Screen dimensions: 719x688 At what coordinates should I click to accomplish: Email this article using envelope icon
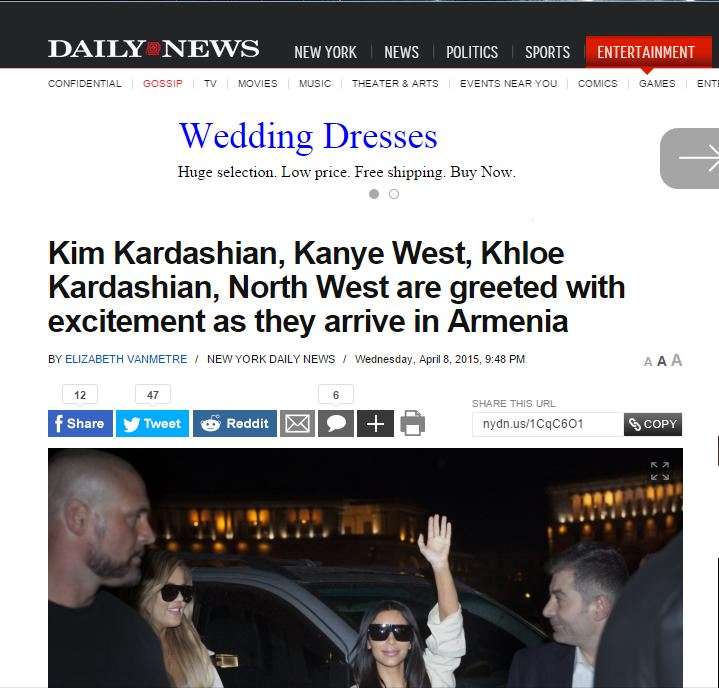297,423
